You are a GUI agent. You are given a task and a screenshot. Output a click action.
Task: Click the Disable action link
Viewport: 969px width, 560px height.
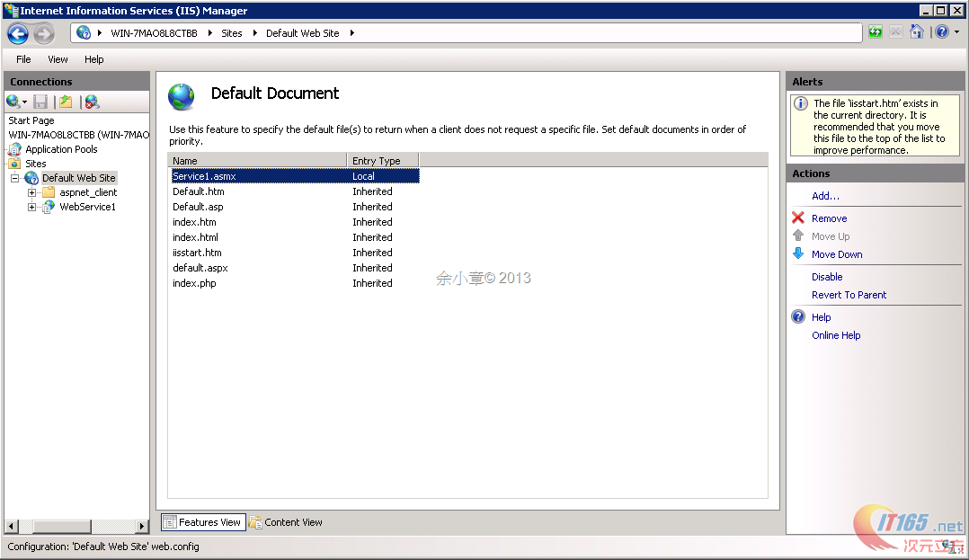pos(827,277)
